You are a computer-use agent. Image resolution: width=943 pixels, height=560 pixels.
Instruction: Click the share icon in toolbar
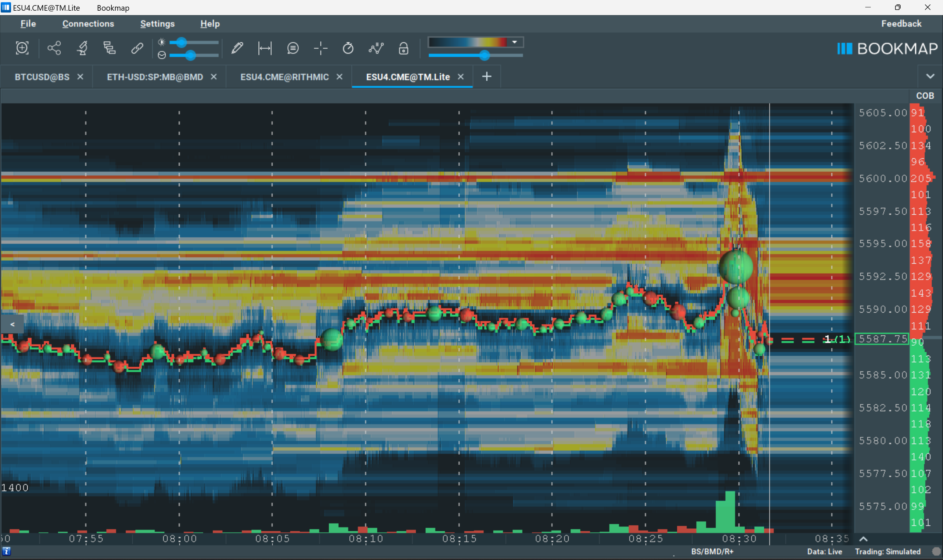(x=54, y=48)
